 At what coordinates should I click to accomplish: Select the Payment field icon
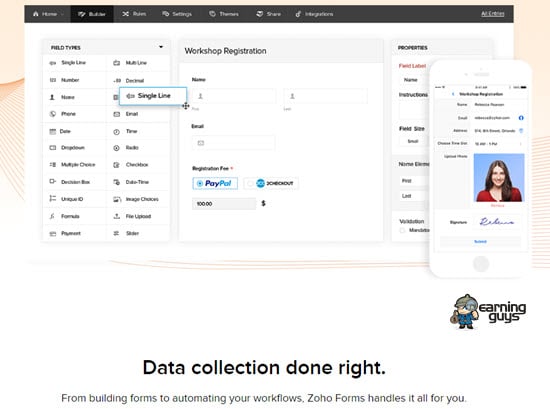pyautogui.click(x=53, y=234)
